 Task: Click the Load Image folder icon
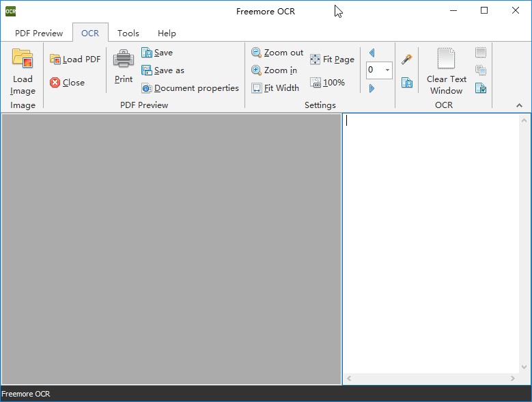pos(23,58)
